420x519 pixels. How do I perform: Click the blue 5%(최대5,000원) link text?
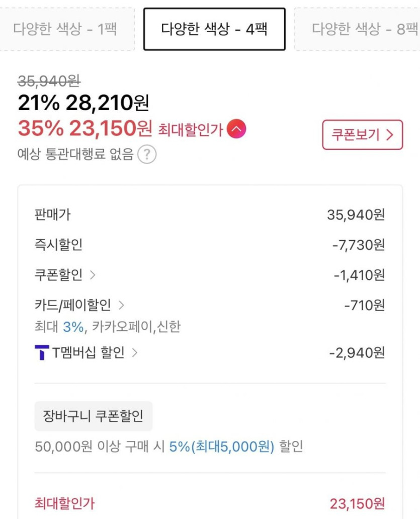pyautogui.click(x=222, y=447)
